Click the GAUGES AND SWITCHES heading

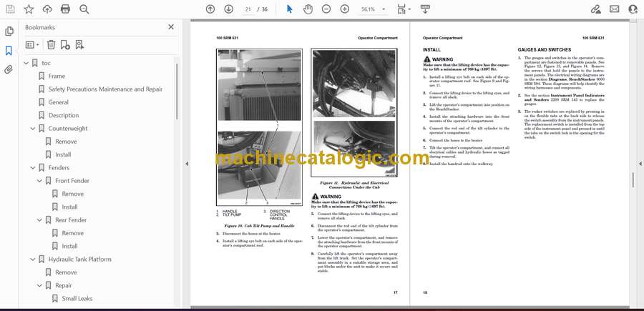[545, 50]
